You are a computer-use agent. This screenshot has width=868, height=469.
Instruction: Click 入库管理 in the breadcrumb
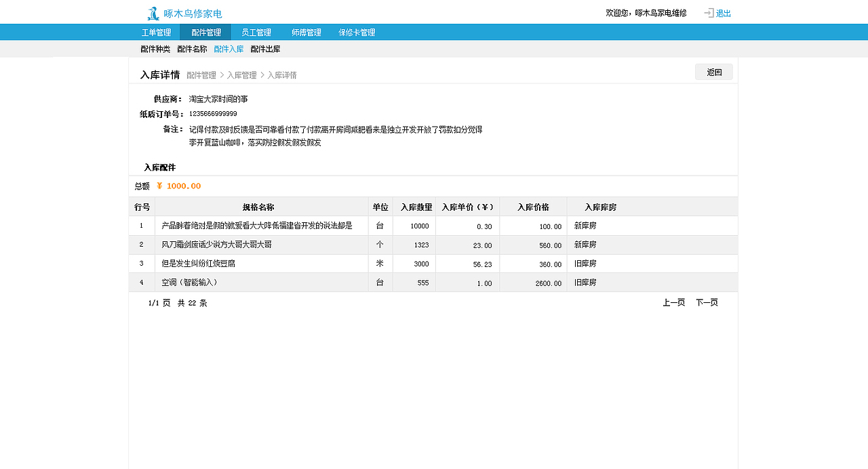point(242,75)
